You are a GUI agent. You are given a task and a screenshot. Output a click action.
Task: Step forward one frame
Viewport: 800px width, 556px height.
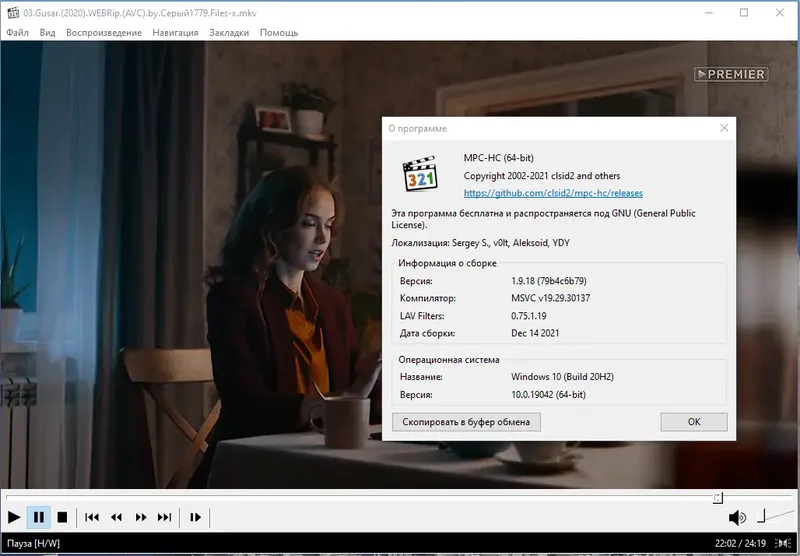[195, 517]
